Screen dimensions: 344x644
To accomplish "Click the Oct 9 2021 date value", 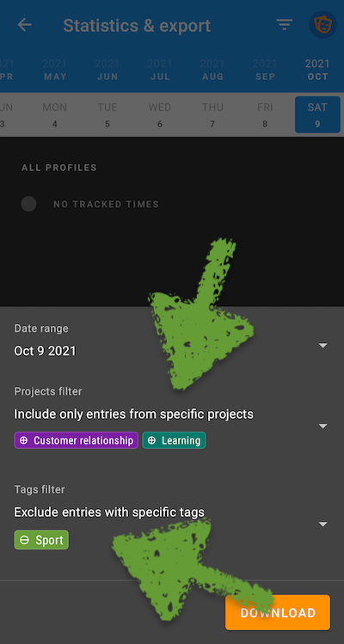I will (x=46, y=351).
